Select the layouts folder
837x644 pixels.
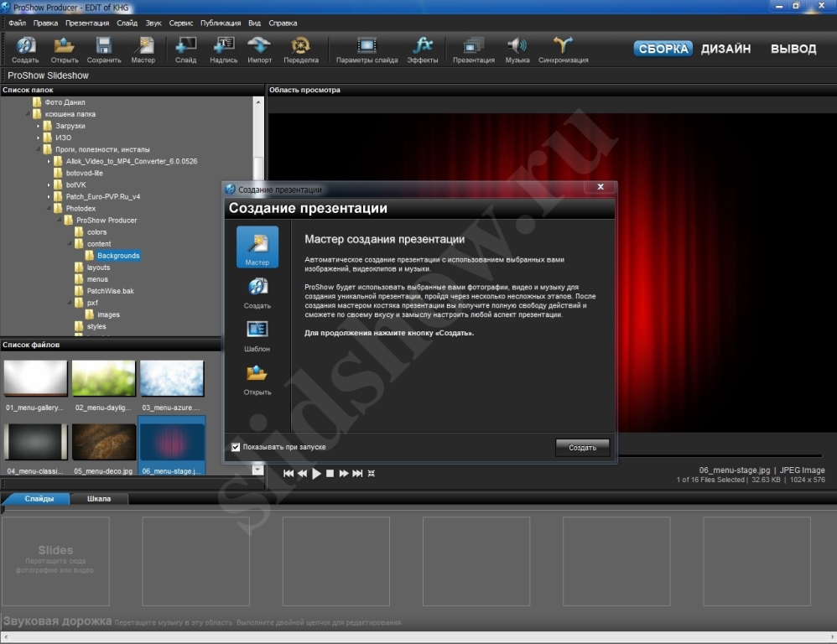tap(98, 267)
